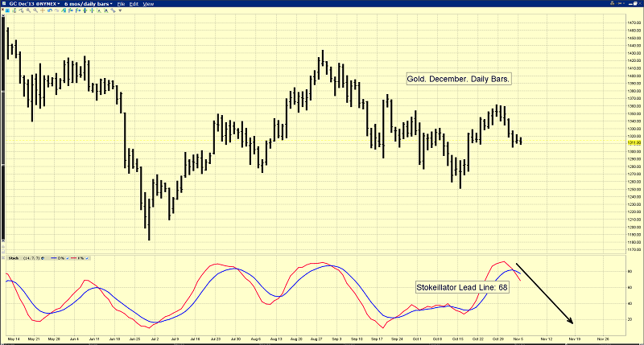Click the Nov 26 date axis label

(x=602, y=339)
